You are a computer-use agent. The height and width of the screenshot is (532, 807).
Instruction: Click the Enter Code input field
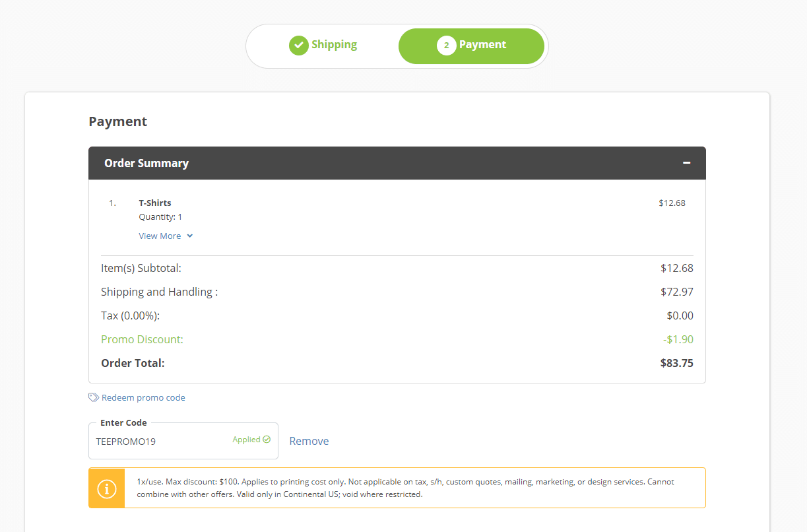[158, 442]
